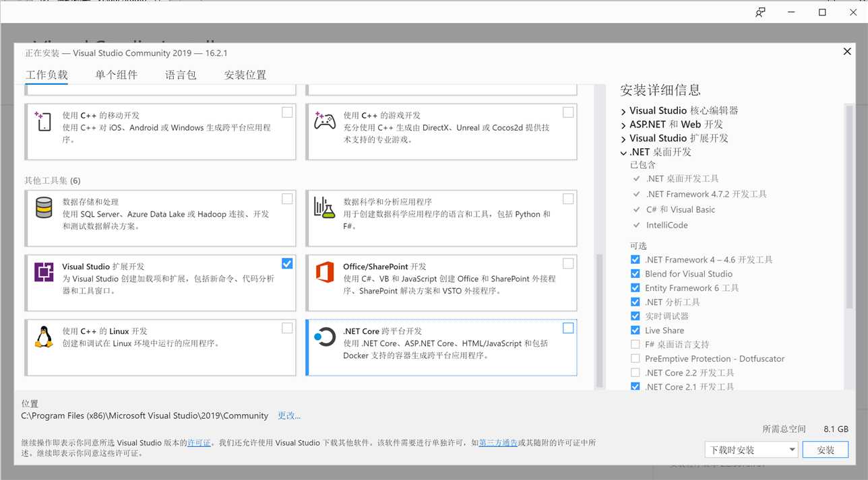Click the .NET Core cross-platform icon

tap(325, 337)
